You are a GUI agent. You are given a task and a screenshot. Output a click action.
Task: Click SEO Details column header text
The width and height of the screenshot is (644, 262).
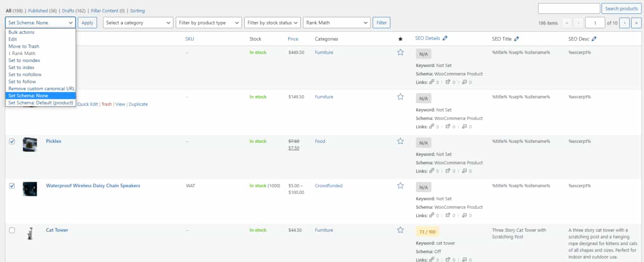[x=428, y=39]
